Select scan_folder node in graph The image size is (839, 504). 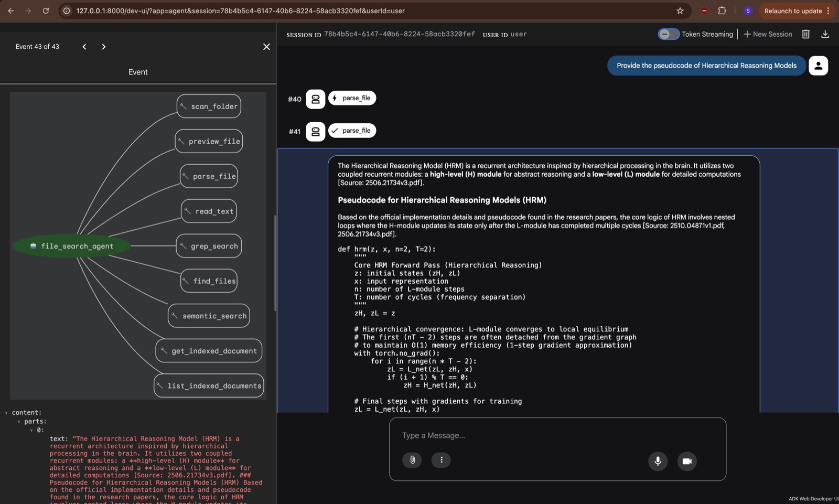click(x=209, y=106)
